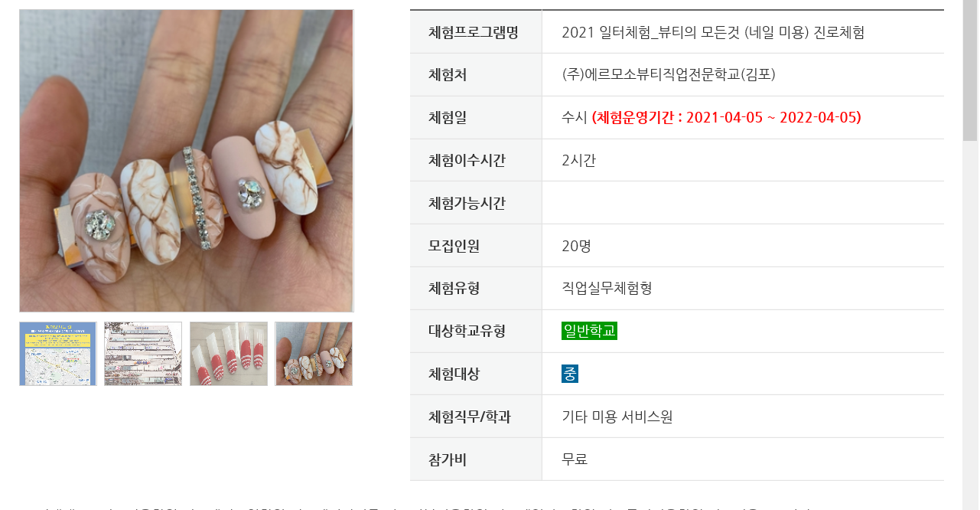Click the 모집인원 20명 value
980x510 pixels.
576,246
